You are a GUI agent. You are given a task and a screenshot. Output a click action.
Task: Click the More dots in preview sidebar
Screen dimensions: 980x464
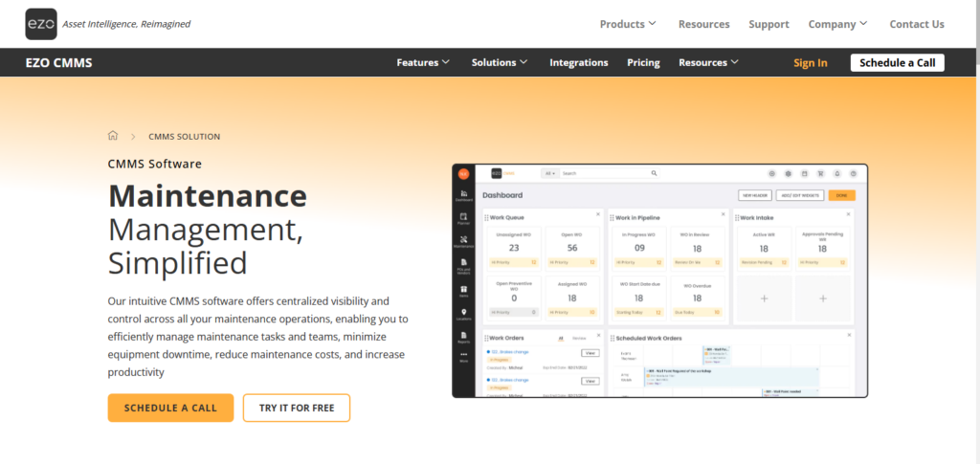(x=464, y=357)
